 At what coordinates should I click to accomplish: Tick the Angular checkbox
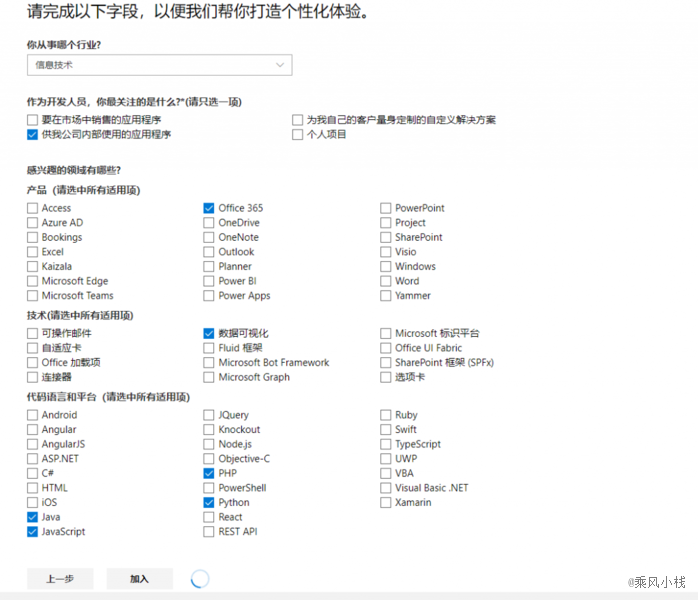(32, 430)
